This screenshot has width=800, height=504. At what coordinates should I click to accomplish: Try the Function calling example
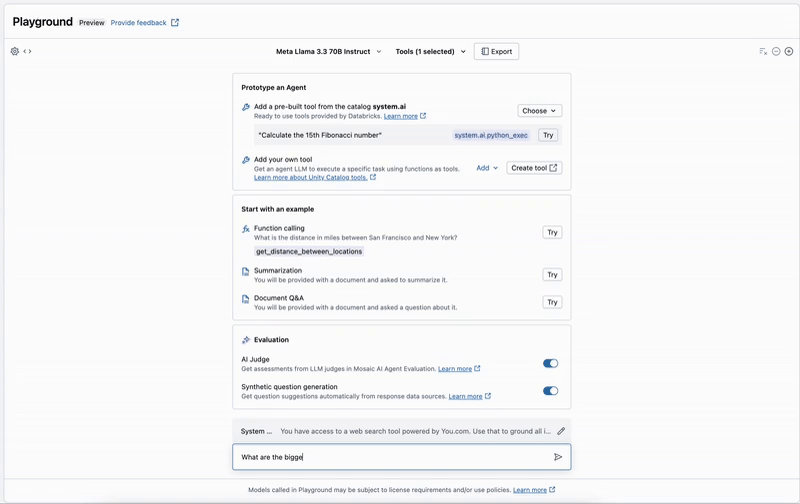[551, 232]
